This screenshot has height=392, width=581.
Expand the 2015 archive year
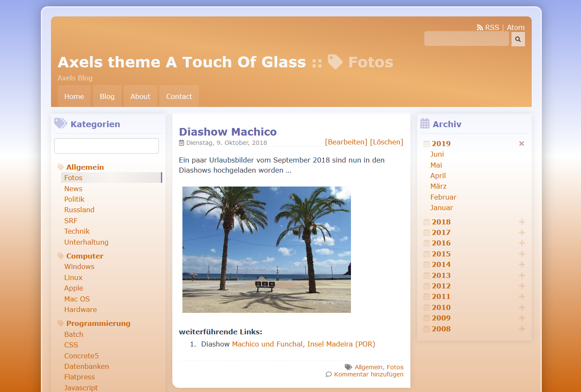[x=522, y=254]
